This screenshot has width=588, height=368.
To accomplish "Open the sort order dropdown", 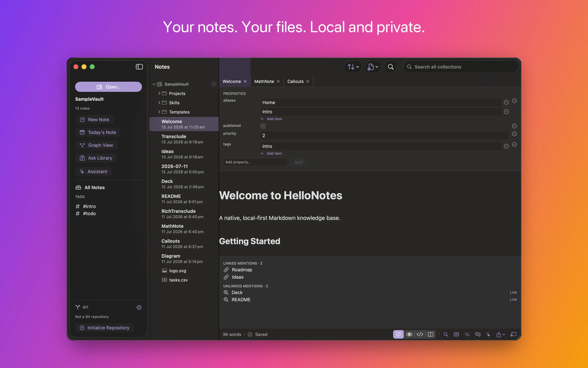I will [x=353, y=67].
